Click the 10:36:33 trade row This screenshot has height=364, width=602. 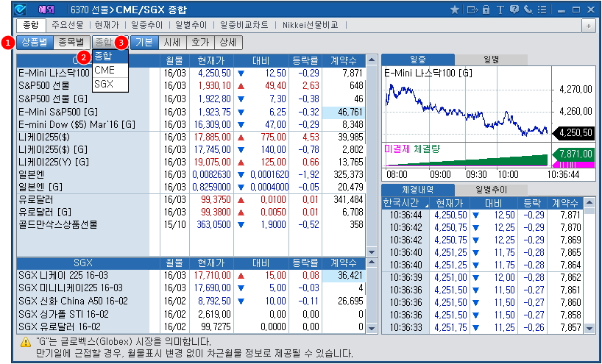[483, 327]
